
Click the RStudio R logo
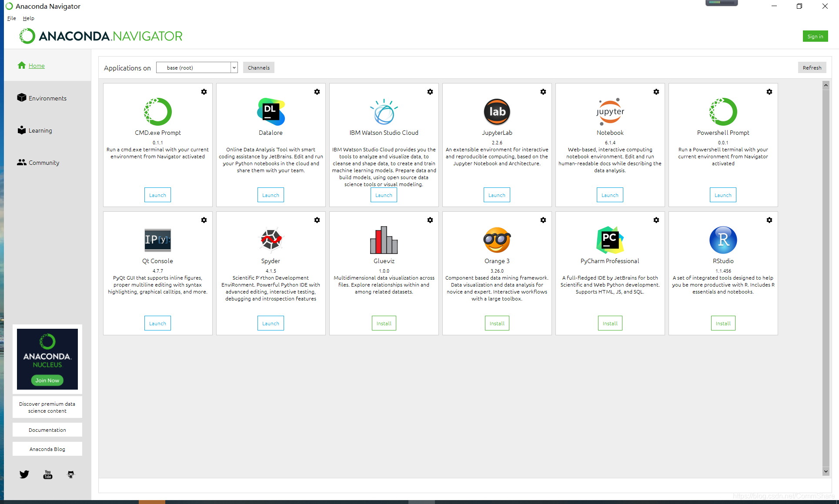(723, 240)
